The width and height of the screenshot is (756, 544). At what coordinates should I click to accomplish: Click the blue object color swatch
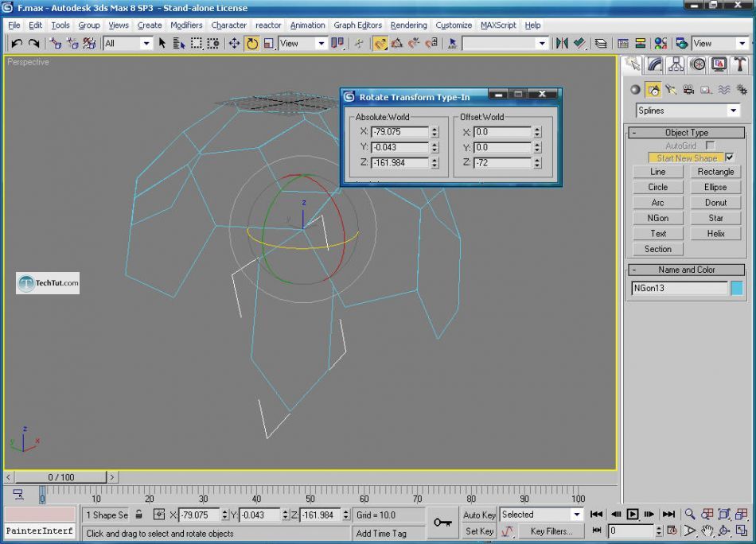point(737,288)
